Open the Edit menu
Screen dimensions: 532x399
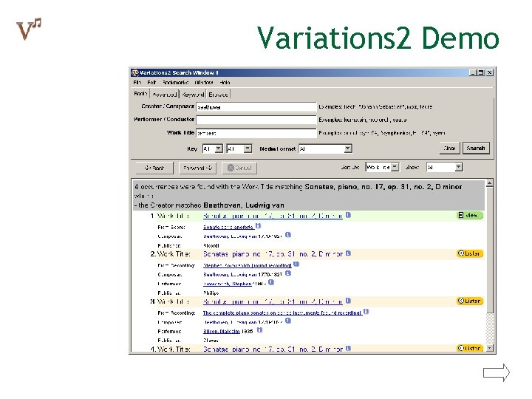151,83
